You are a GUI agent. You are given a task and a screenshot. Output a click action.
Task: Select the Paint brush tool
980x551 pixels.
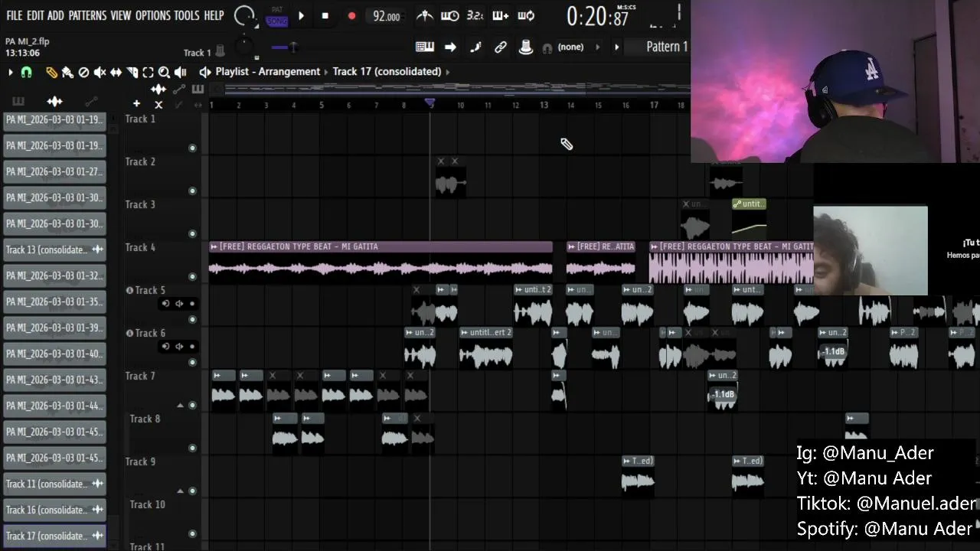(x=67, y=72)
